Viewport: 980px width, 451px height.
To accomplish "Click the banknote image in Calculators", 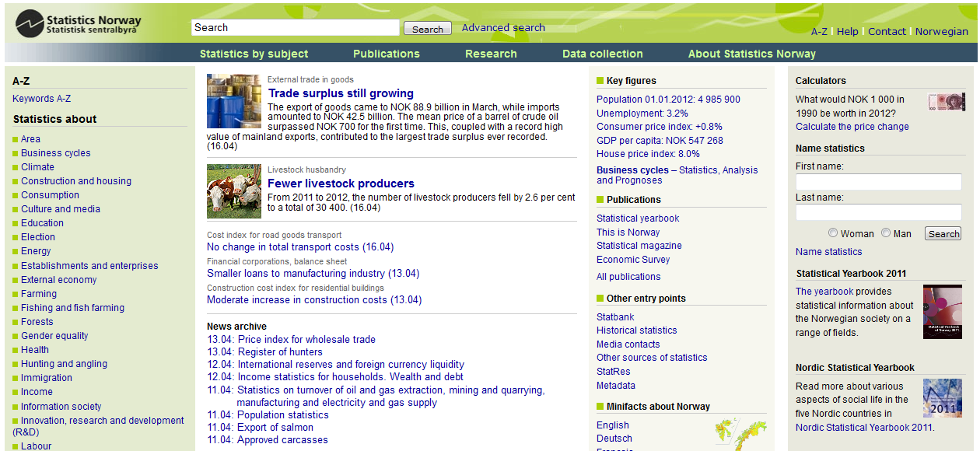I will coord(947,102).
